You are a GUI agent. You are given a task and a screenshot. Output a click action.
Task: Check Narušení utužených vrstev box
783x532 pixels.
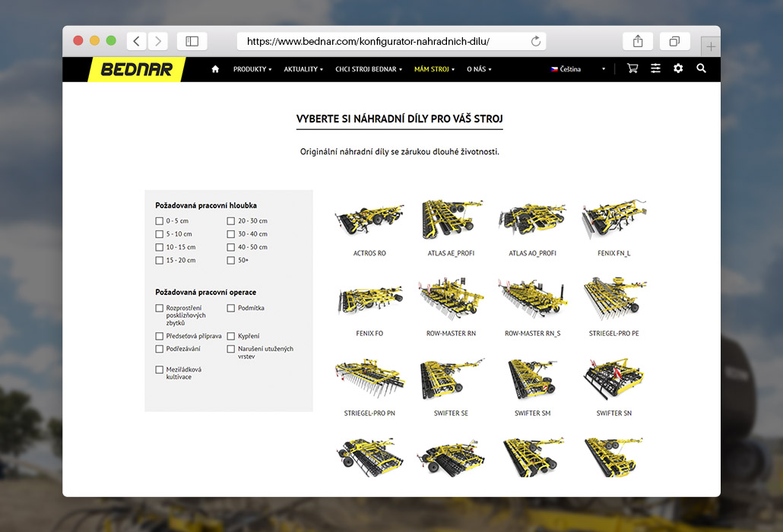[230, 350]
